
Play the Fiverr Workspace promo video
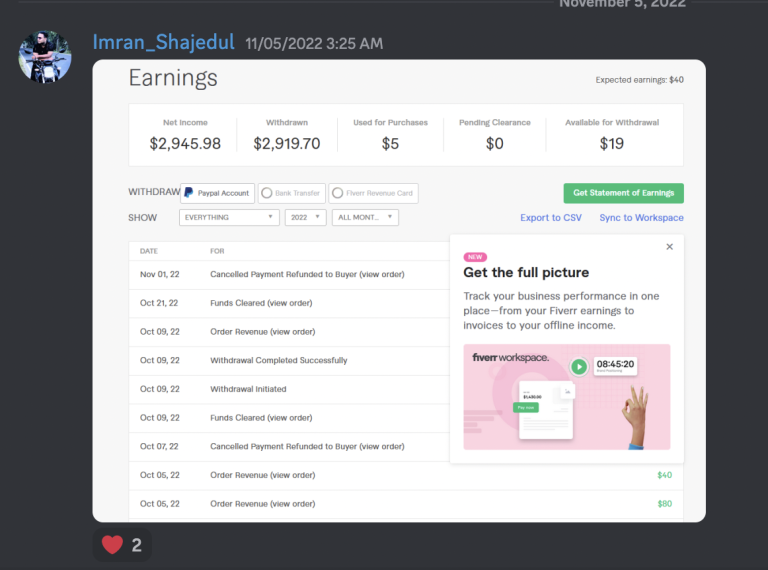579,366
